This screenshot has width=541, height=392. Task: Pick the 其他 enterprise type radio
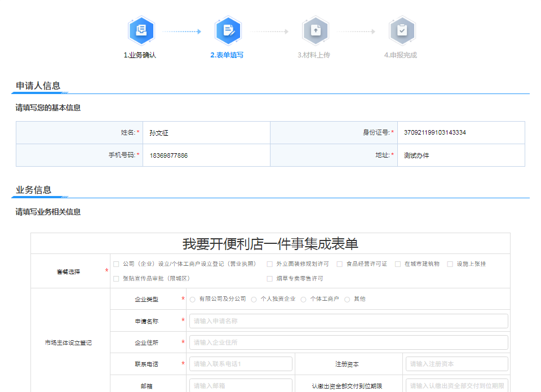(x=347, y=300)
